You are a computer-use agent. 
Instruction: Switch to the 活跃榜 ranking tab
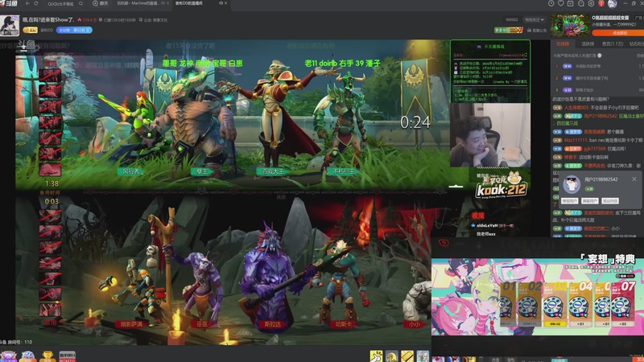click(588, 44)
